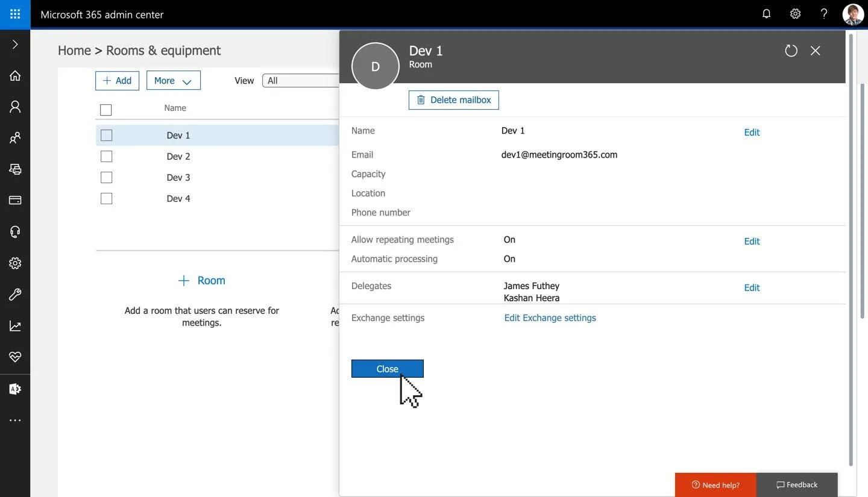Open the Feedback button
Image resolution: width=868 pixels, height=497 pixels.
[x=797, y=485]
